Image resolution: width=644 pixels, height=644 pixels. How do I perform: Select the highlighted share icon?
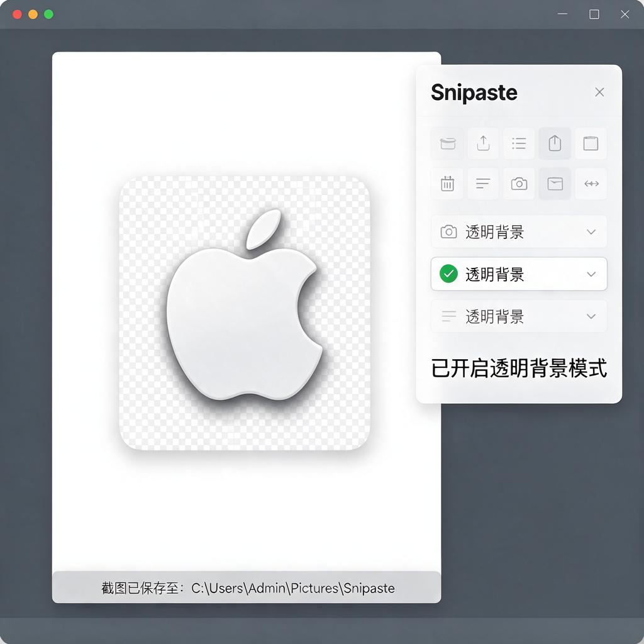point(555,144)
